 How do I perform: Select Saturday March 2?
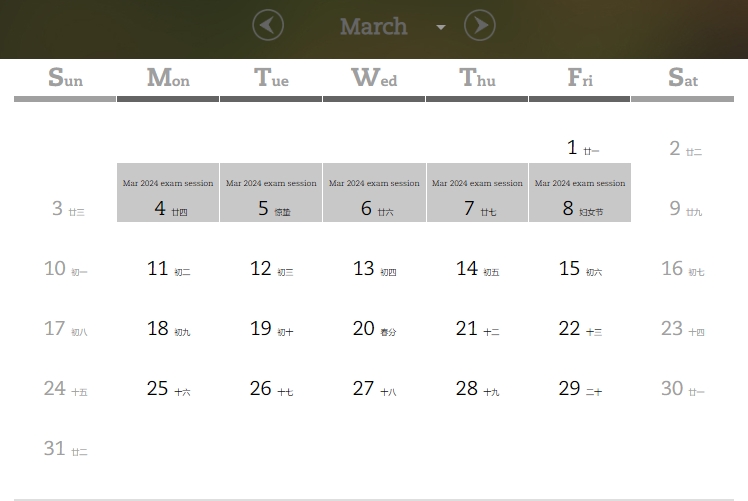click(x=676, y=149)
